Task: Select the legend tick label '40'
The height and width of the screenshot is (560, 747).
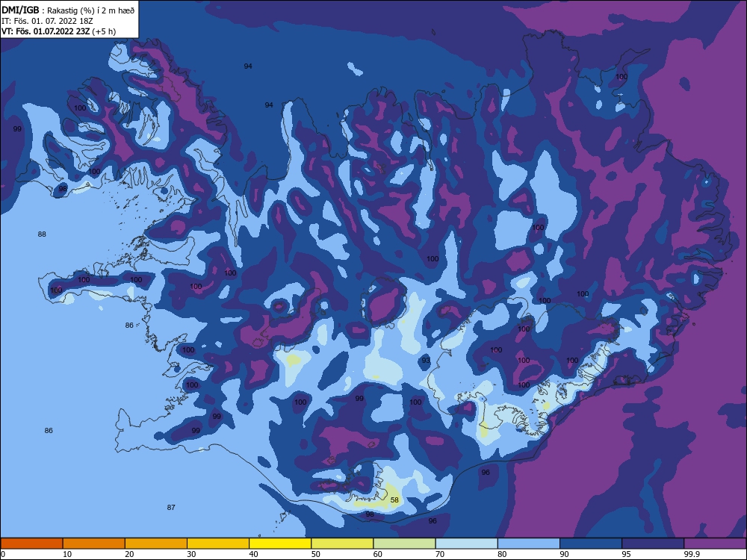Action: point(254,554)
